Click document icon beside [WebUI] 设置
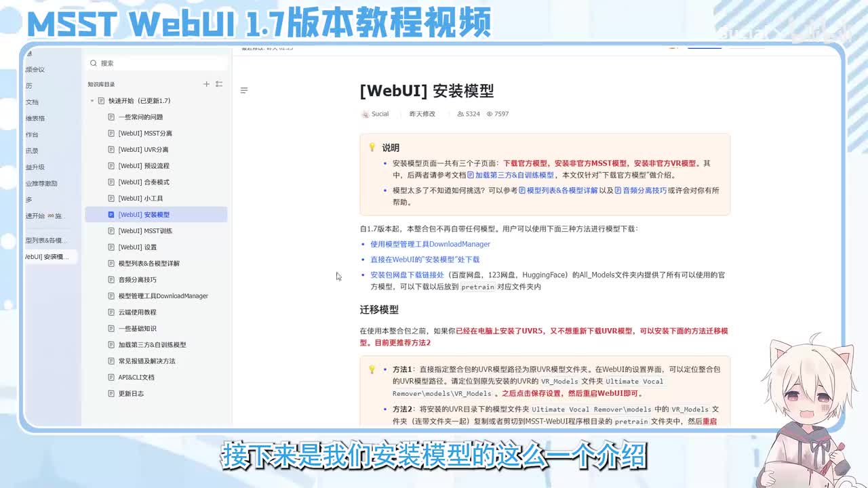The height and width of the screenshot is (488, 868). pos(111,247)
